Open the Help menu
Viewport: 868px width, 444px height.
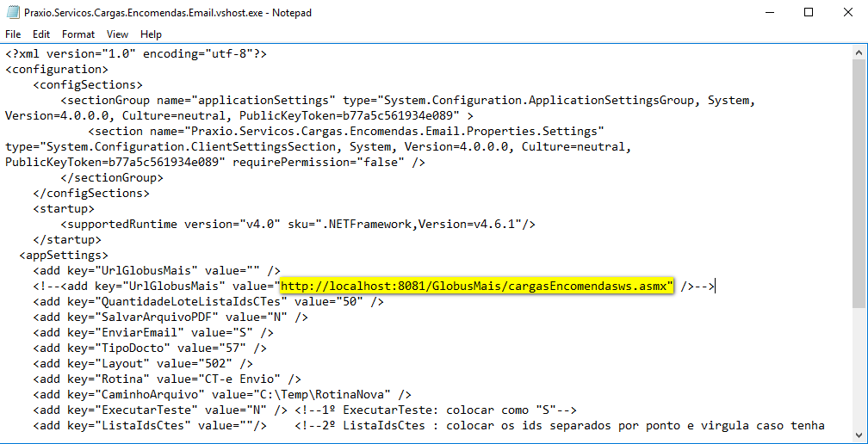pyautogui.click(x=151, y=34)
